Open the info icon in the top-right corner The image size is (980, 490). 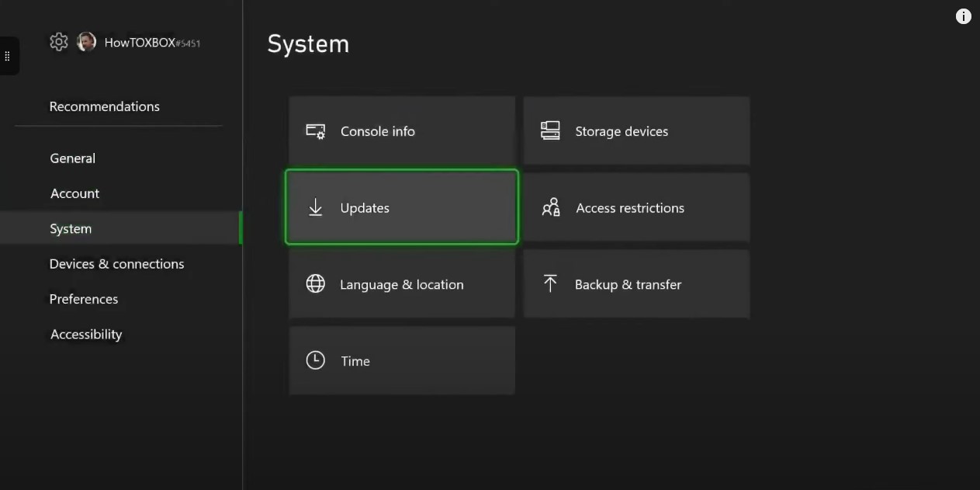(x=963, y=16)
